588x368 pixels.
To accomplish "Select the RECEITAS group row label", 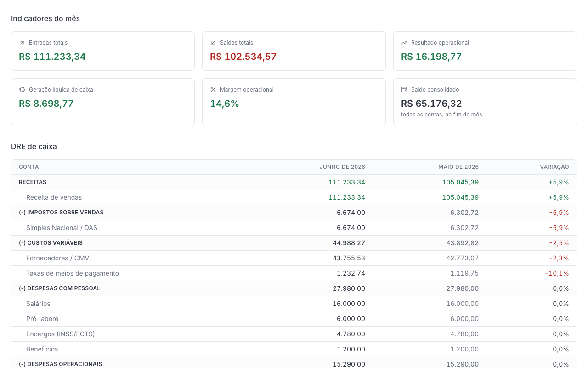I will point(33,182).
